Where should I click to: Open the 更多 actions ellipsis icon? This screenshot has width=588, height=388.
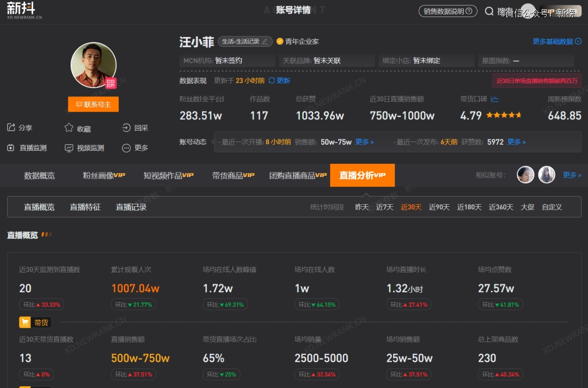(126, 147)
